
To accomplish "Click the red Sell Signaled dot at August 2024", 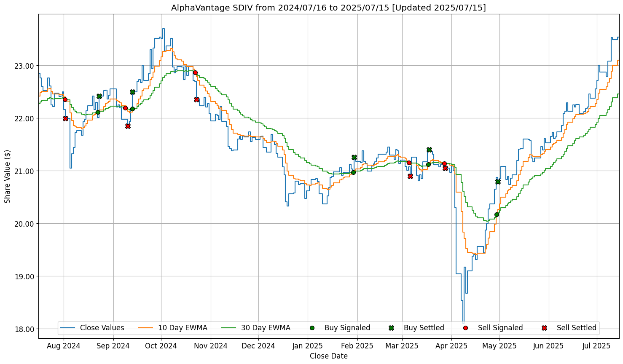I will [x=65, y=99].
